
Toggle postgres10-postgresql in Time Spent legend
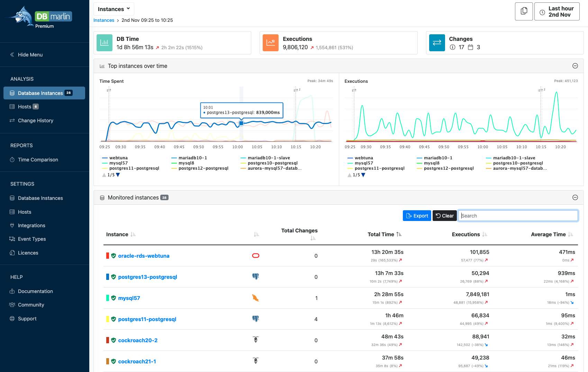click(x=269, y=163)
